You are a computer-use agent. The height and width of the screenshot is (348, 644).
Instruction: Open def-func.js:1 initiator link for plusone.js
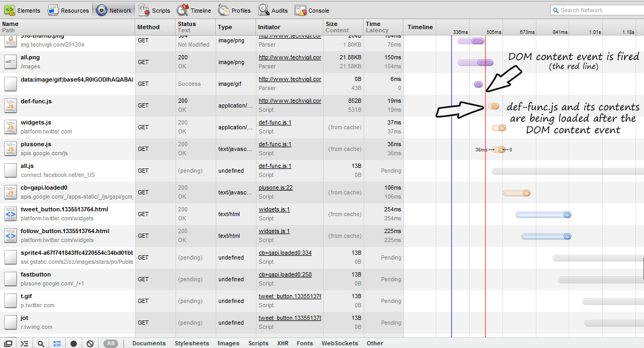point(275,144)
